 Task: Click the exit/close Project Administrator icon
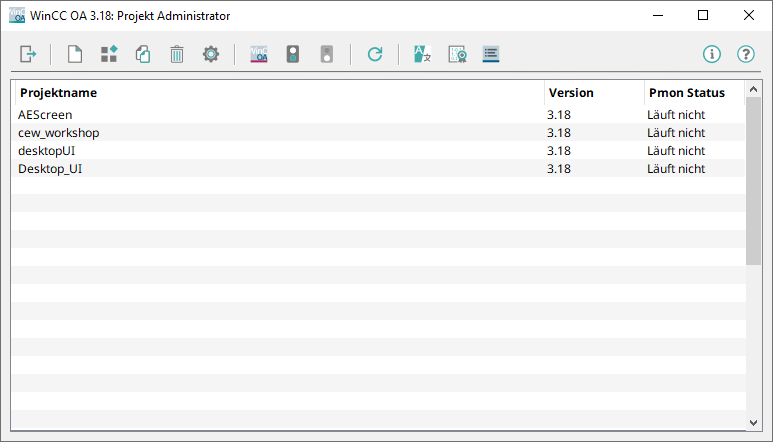point(28,54)
